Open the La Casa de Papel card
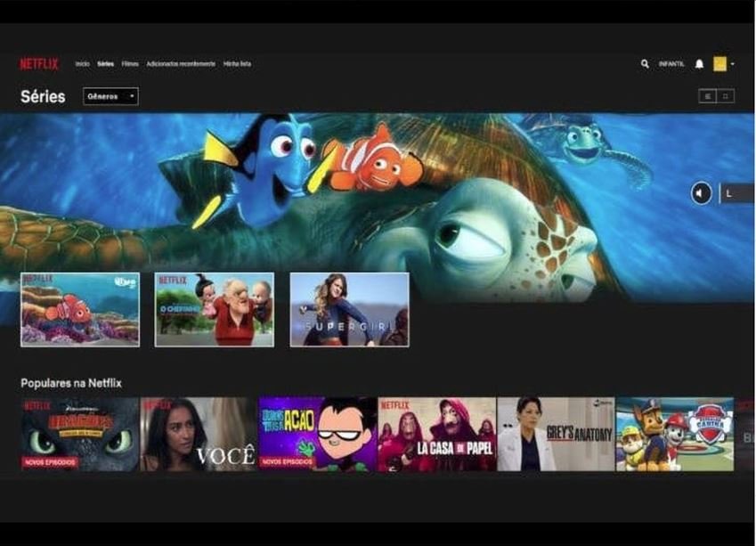 click(x=437, y=434)
